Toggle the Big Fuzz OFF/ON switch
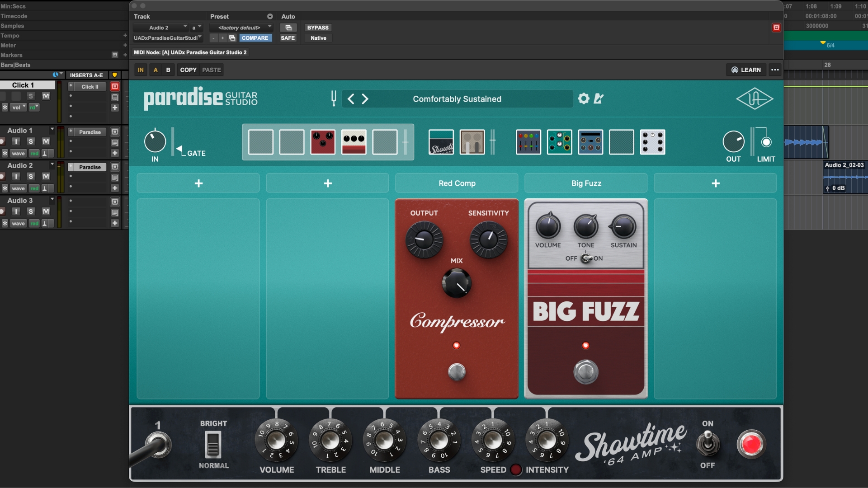This screenshot has width=868, height=488. click(x=586, y=258)
